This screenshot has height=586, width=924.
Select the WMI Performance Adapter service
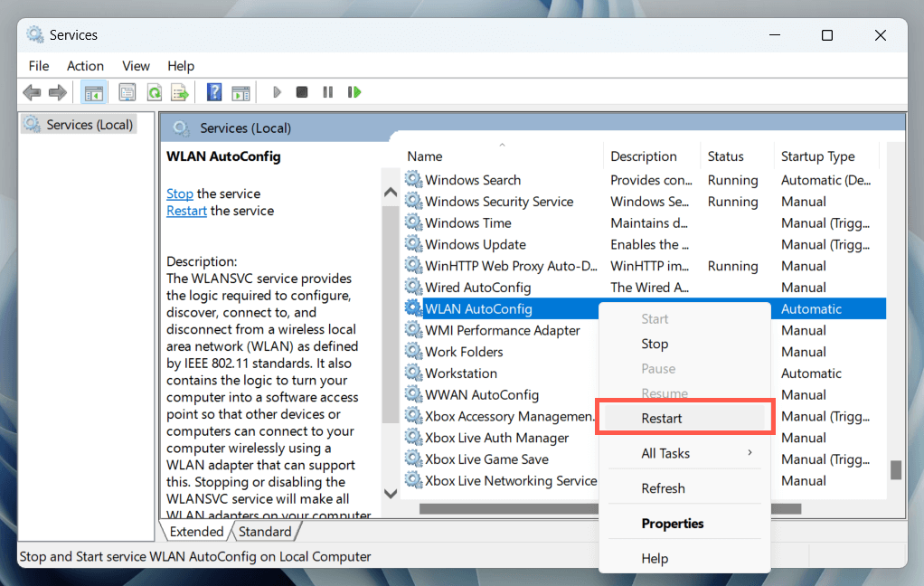(x=501, y=330)
